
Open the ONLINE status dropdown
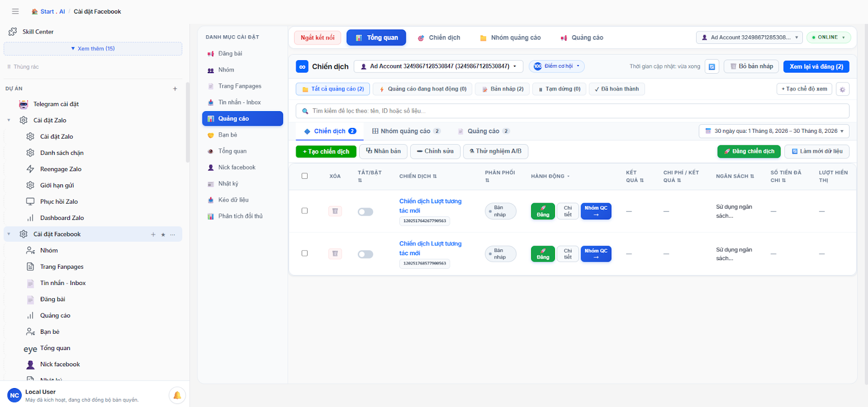click(828, 37)
